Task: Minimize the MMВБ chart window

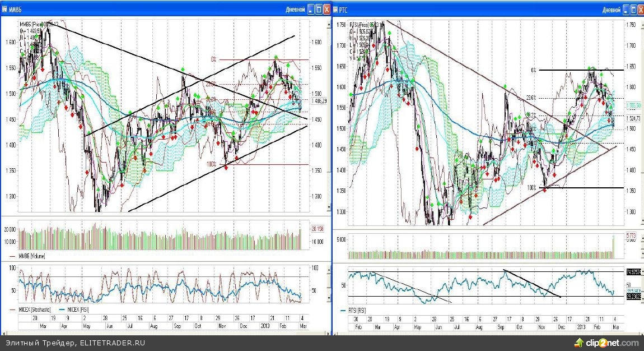Action: (311, 9)
